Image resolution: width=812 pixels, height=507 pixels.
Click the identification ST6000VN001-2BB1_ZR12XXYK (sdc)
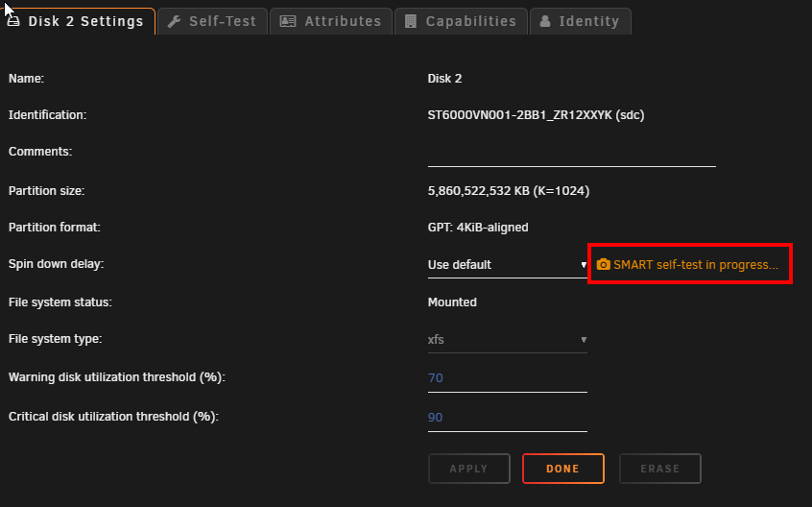536,115
